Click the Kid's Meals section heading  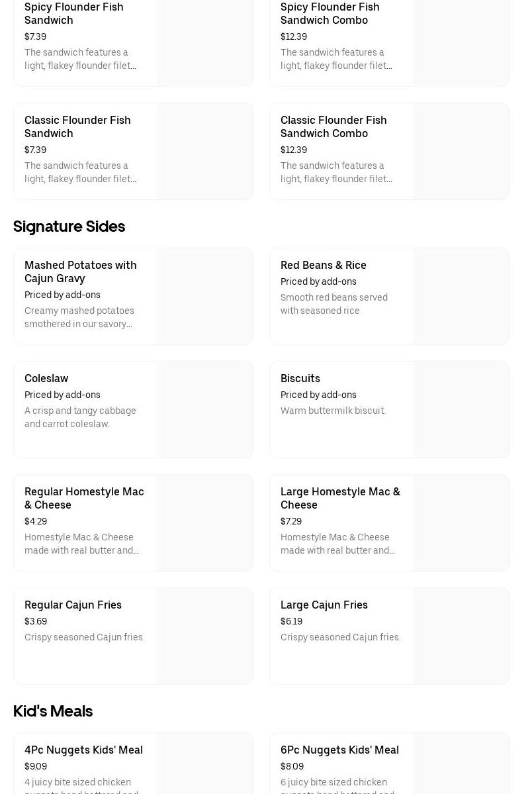[53, 711]
